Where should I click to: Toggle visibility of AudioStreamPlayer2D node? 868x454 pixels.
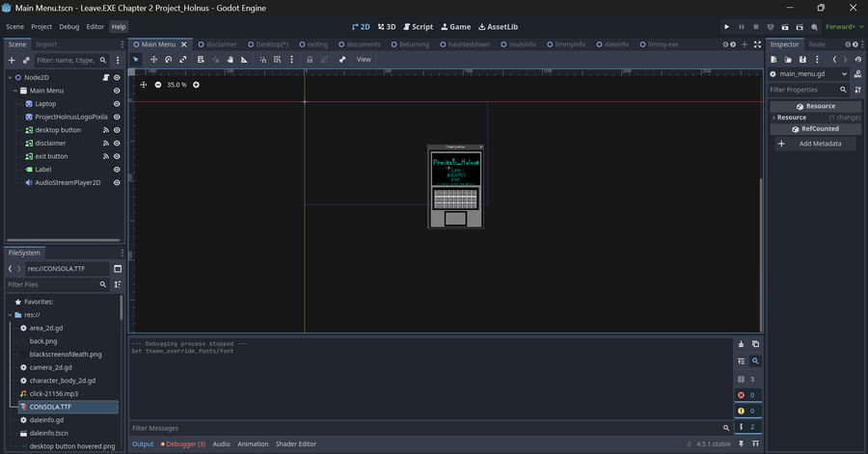pos(117,182)
